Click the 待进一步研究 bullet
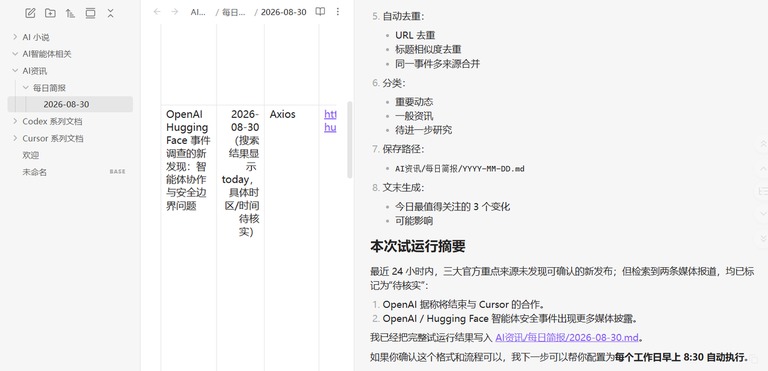Viewport: 768px width, 371px height. (x=424, y=130)
